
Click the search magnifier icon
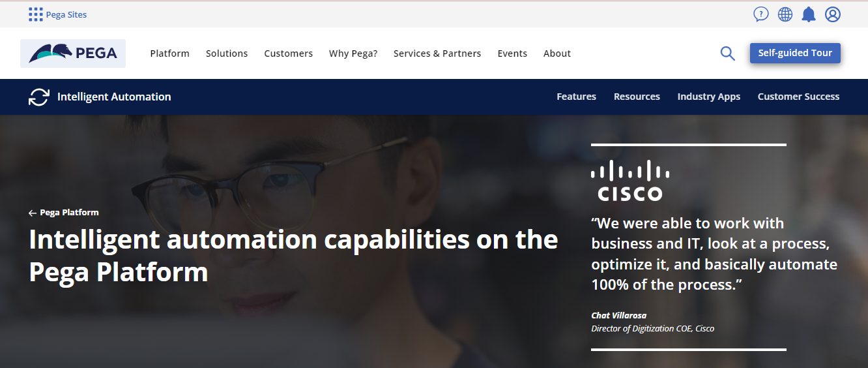coord(727,54)
